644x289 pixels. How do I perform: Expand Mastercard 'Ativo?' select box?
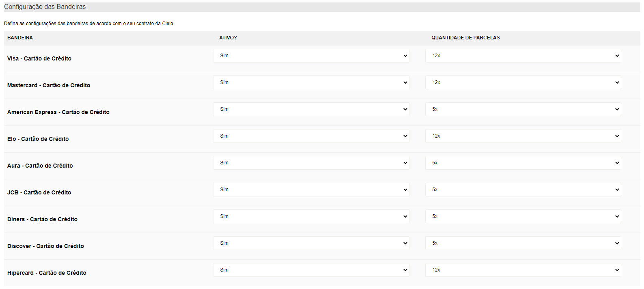311,82
